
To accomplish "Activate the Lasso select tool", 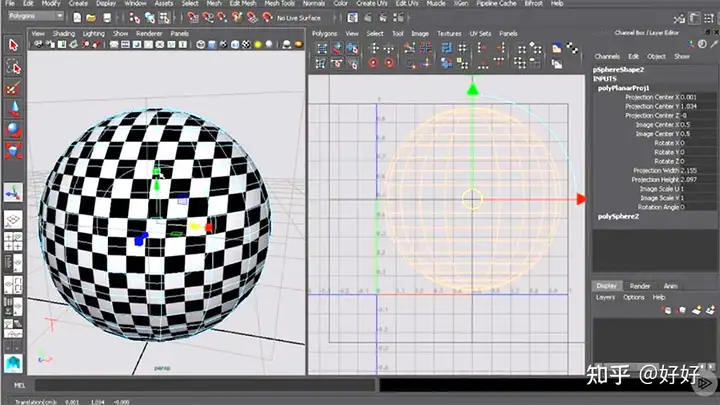I will pyautogui.click(x=13, y=67).
